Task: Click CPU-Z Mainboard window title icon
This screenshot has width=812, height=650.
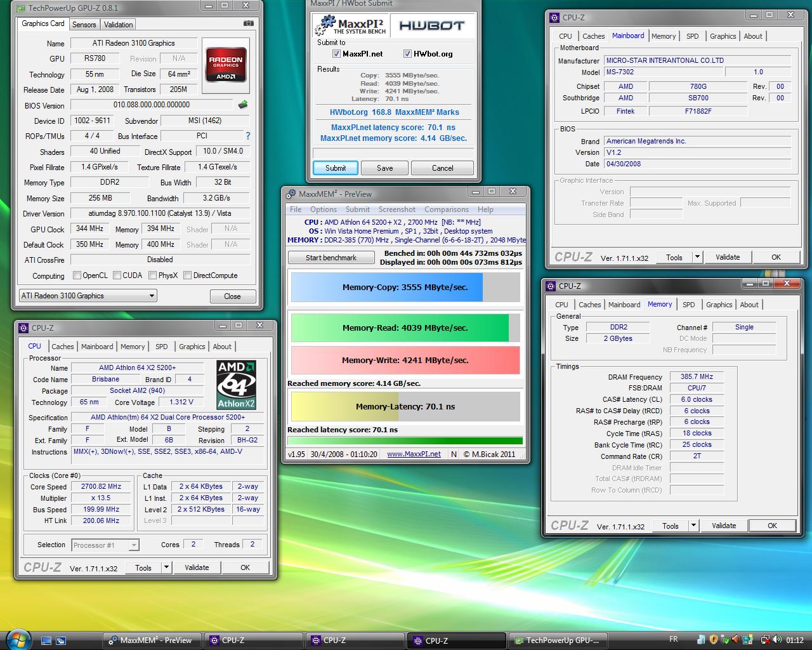Action: click(553, 17)
